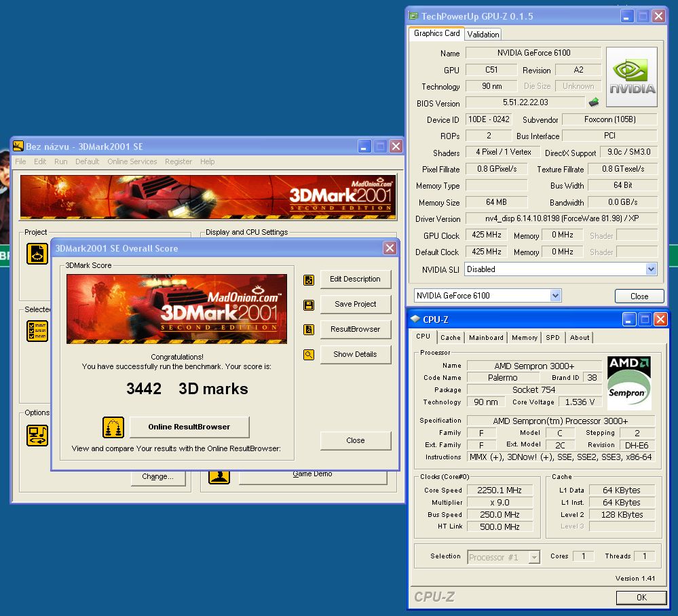Click the 3442 3D marks score text
The image size is (678, 616).
pyautogui.click(x=187, y=389)
